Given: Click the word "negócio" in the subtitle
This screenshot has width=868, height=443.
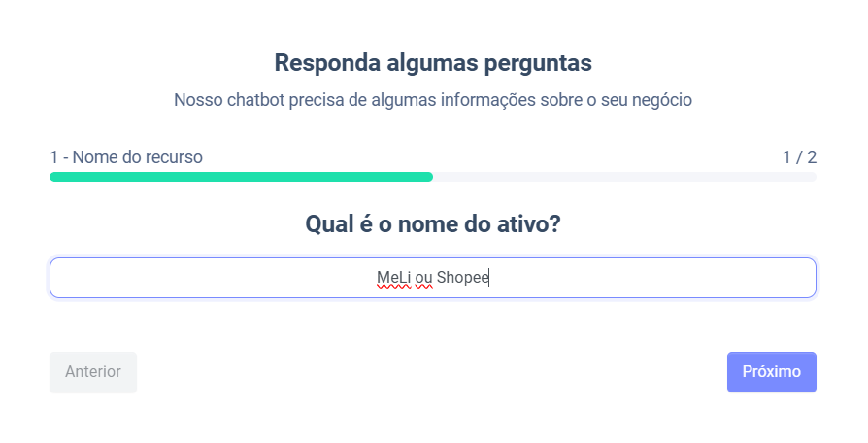Looking at the screenshot, I should click(662, 99).
